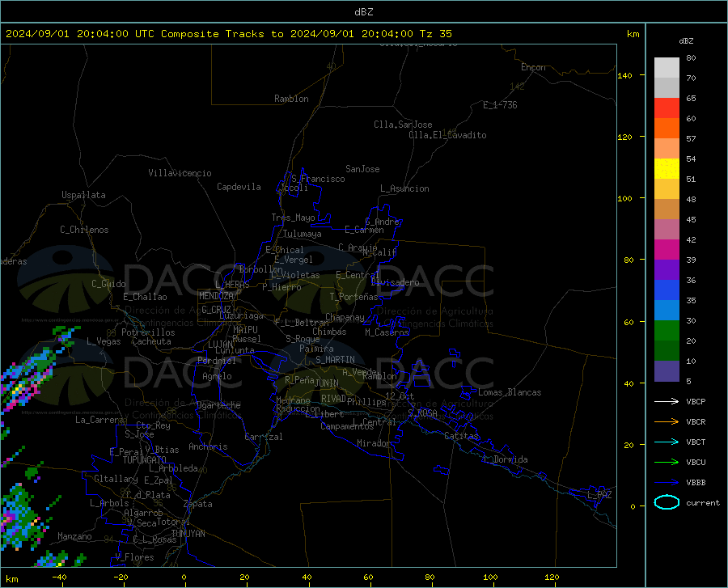The height and width of the screenshot is (588, 728).
Task: Click the dBZ title at top
Action: pos(363,12)
